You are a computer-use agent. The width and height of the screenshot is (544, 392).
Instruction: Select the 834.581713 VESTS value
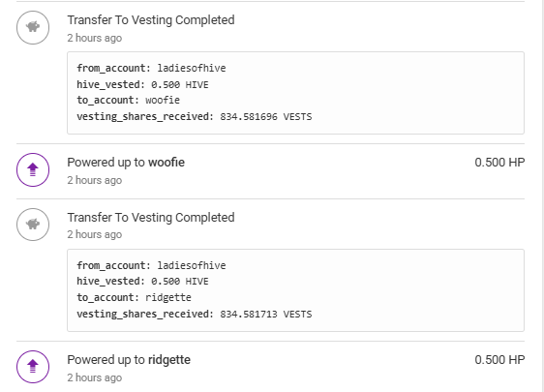[266, 314]
